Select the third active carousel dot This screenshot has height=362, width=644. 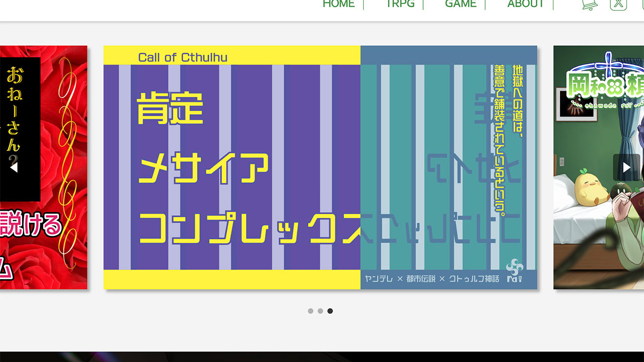(x=330, y=311)
